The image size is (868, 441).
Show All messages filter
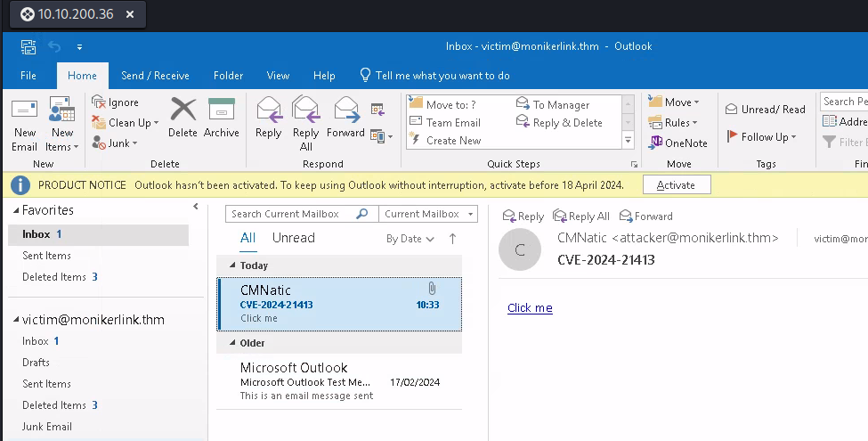point(248,238)
